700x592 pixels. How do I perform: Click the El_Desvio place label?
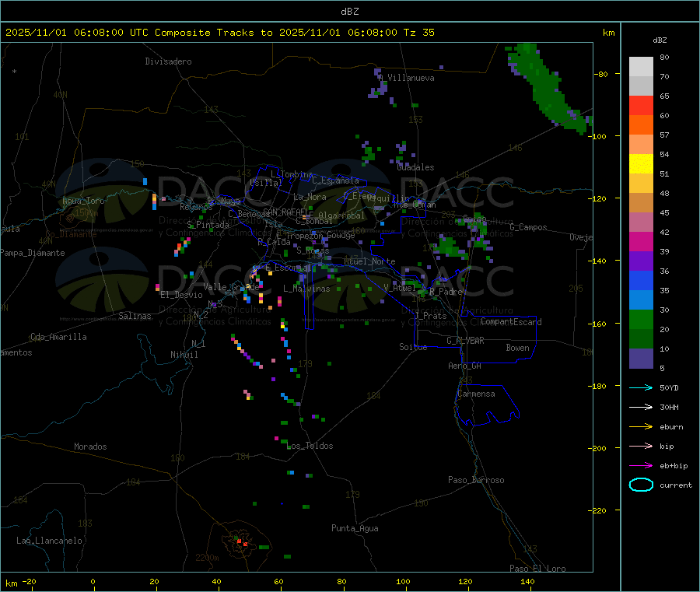(182, 295)
